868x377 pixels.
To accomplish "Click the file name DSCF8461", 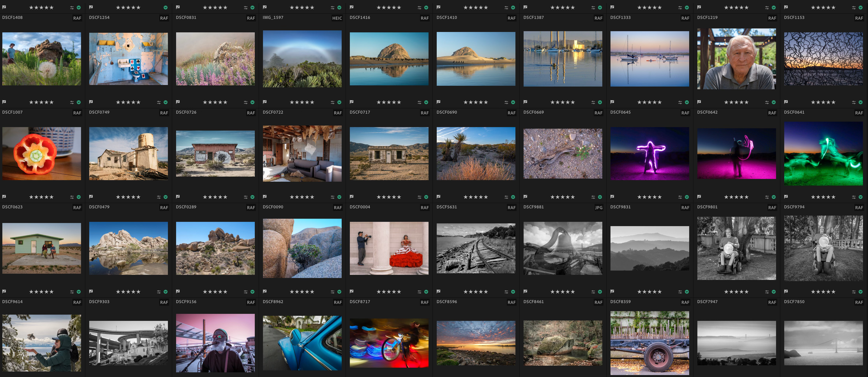I will (533, 302).
